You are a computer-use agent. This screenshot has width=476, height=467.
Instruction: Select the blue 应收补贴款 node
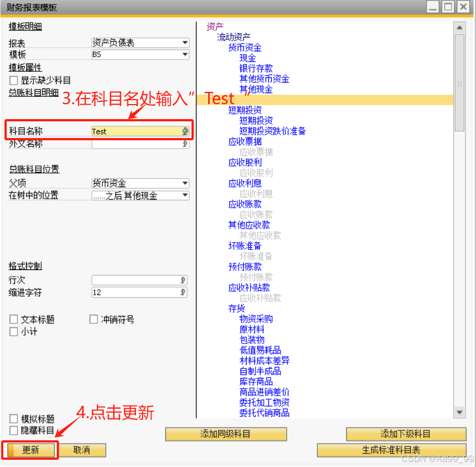pos(249,288)
